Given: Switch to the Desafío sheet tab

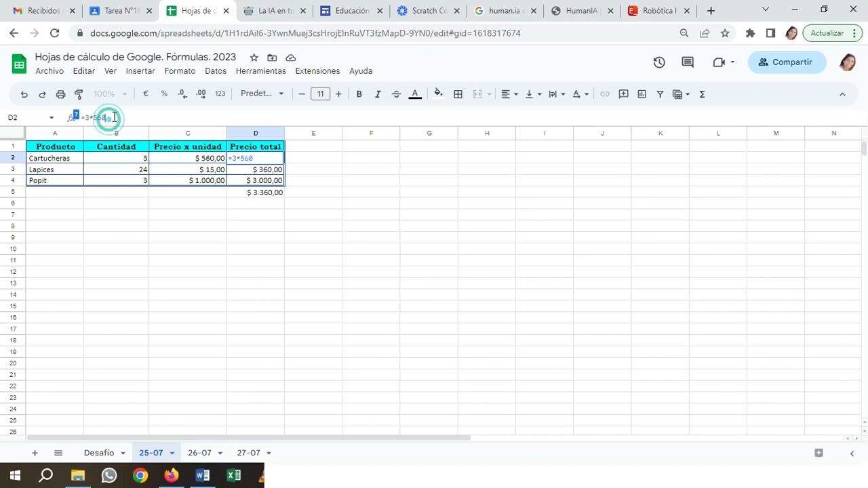Looking at the screenshot, I should pos(99,453).
